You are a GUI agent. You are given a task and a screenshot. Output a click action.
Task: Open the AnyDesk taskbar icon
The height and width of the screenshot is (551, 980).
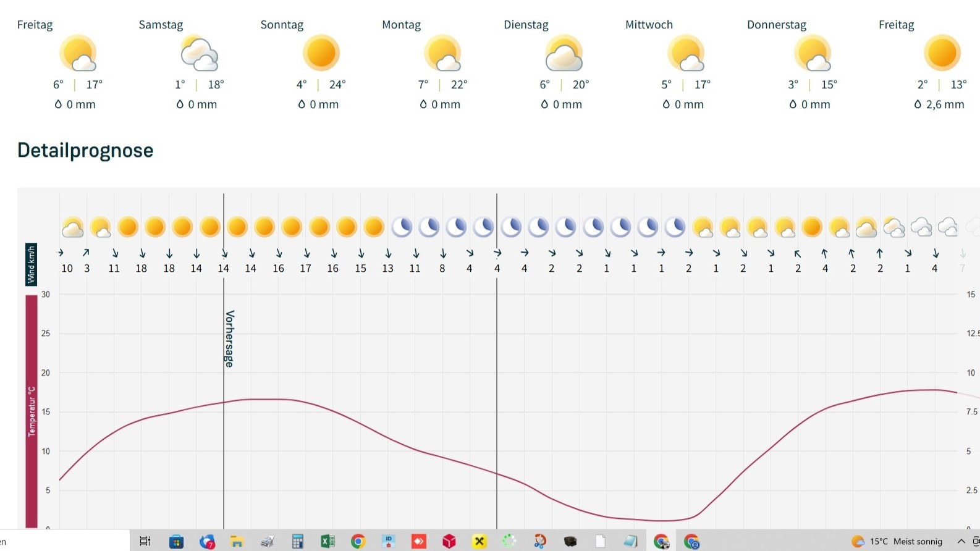point(419,542)
